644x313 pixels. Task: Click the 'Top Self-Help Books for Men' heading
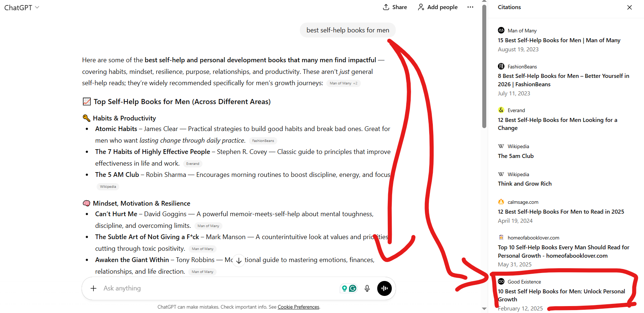click(x=182, y=102)
